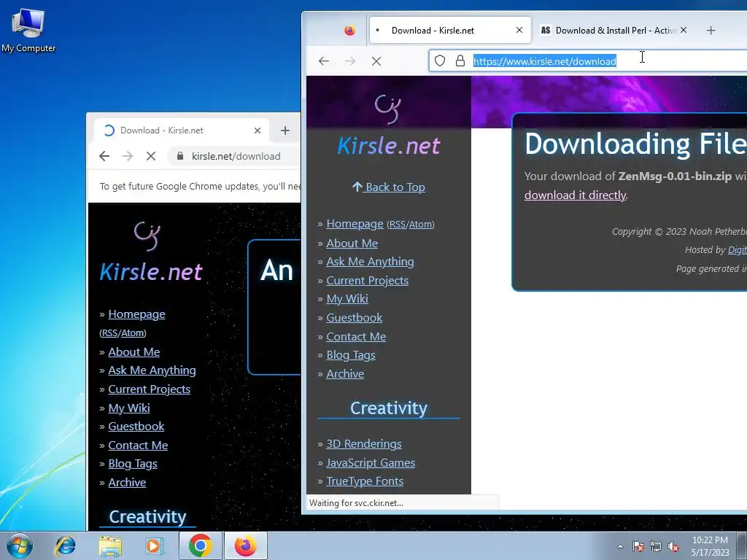Viewport: 747px width, 560px height.
Task: Open Atom feed link in Firefox sidebar
Action: coord(420,225)
